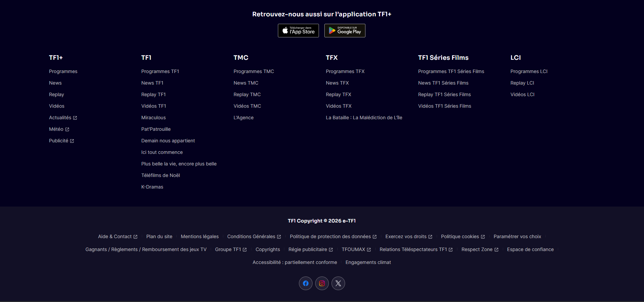Click the TF1 Séries Films column heading
The image size is (644, 302).
pyautogui.click(x=443, y=58)
